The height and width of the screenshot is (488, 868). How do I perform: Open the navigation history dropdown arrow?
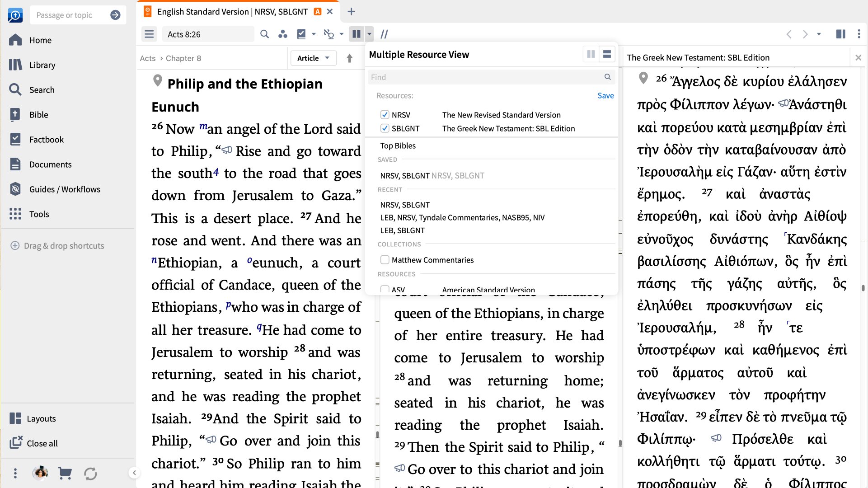tap(819, 34)
